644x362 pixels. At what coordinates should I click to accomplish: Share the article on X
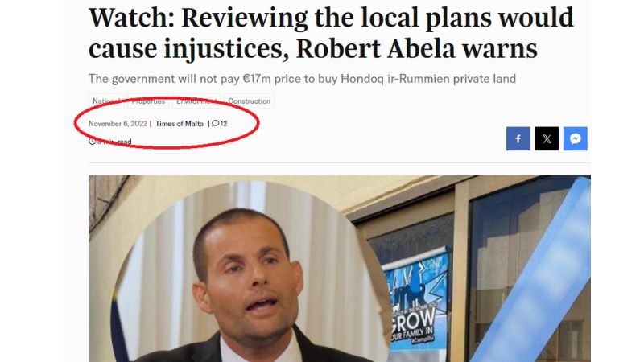(x=547, y=138)
